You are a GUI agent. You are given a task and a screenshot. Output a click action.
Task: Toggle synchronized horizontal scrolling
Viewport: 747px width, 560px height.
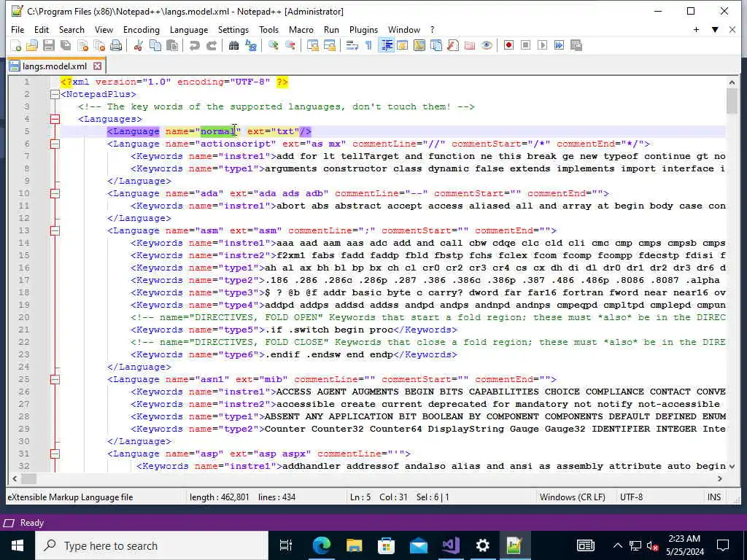(x=330, y=45)
